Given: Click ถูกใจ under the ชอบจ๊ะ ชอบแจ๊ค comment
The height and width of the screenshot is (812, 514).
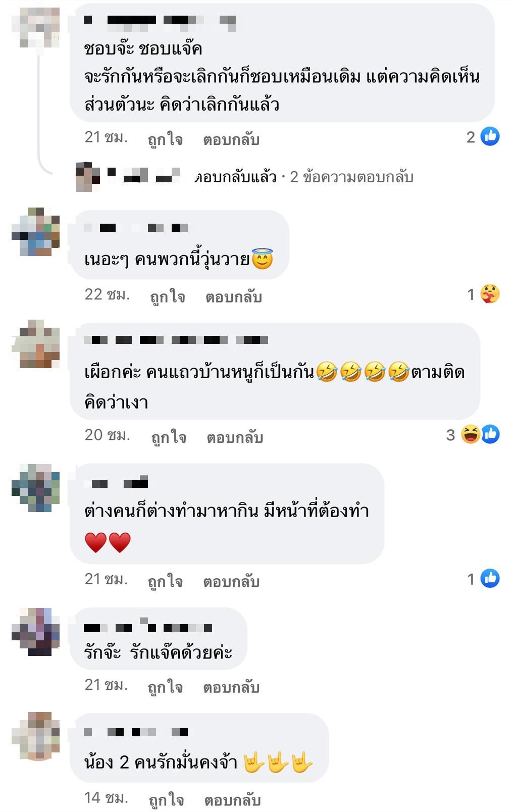Looking at the screenshot, I should click(165, 139).
